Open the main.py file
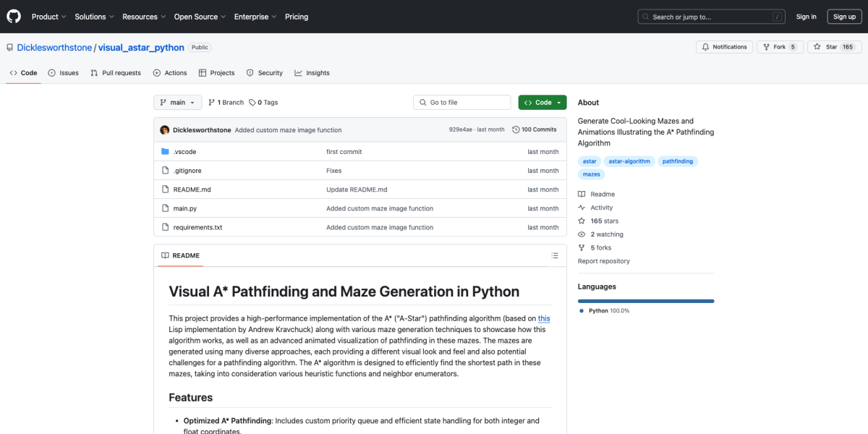The width and height of the screenshot is (868, 434). 184,208
